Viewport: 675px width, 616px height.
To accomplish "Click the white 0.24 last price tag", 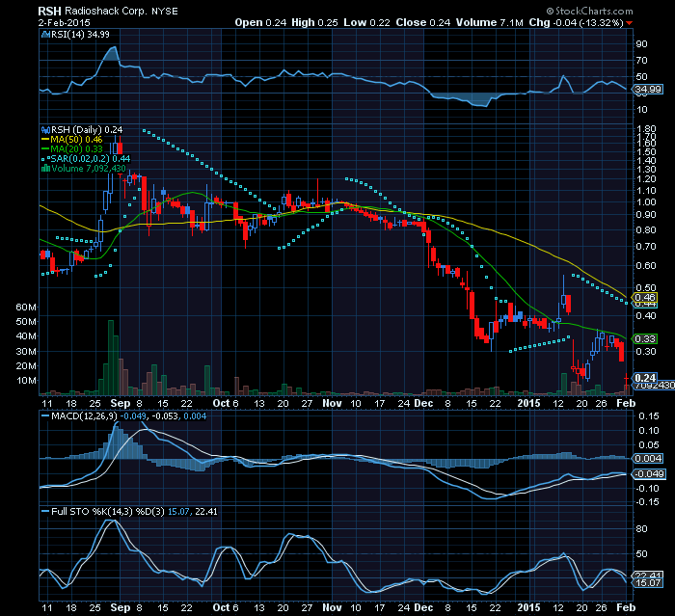I will 645,378.
